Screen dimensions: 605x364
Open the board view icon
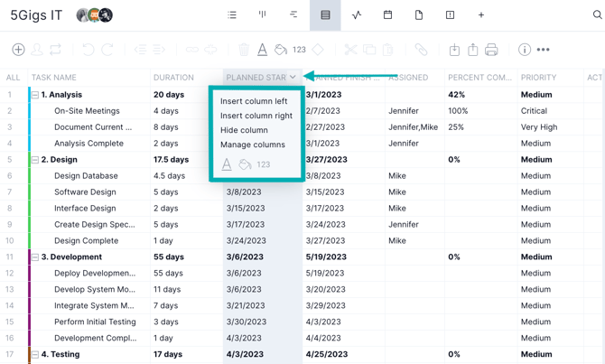coord(263,14)
